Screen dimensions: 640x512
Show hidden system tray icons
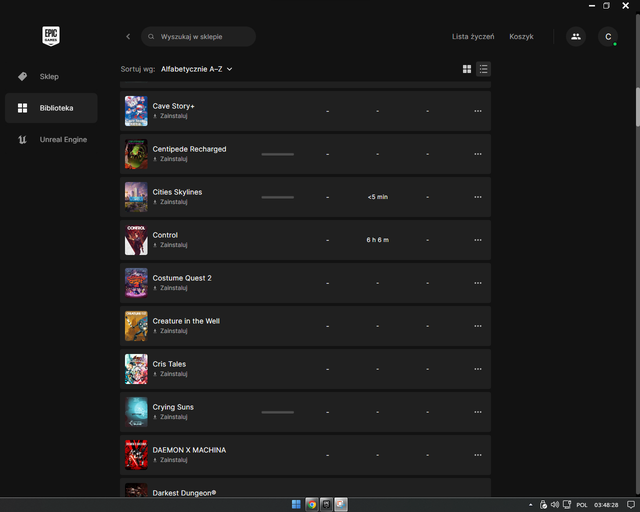pyautogui.click(x=531, y=505)
